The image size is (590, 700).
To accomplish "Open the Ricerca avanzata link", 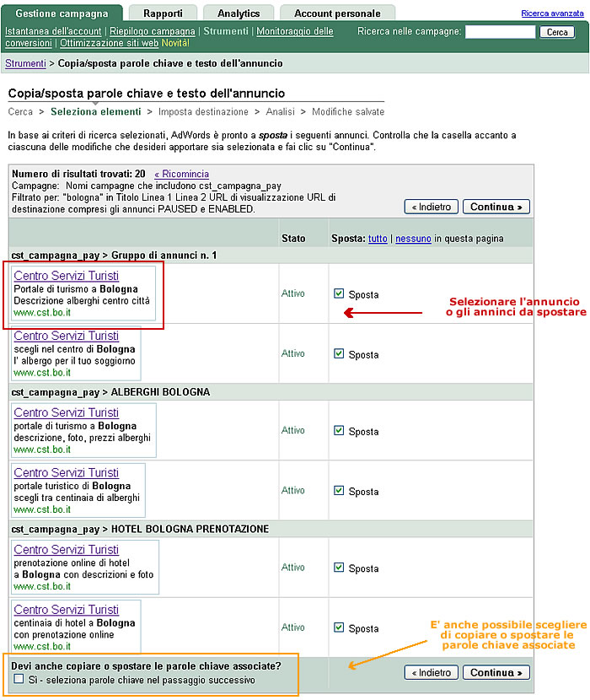I will tap(552, 13).
